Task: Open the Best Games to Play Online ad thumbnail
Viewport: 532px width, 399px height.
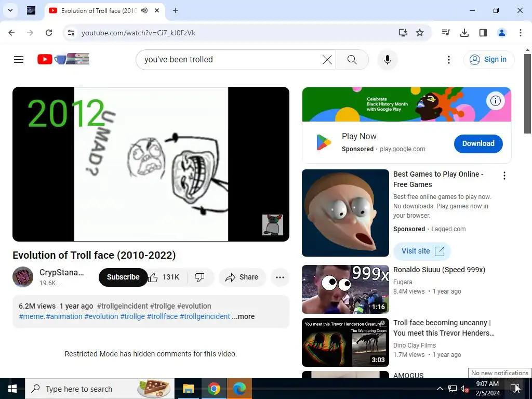Action: (345, 213)
